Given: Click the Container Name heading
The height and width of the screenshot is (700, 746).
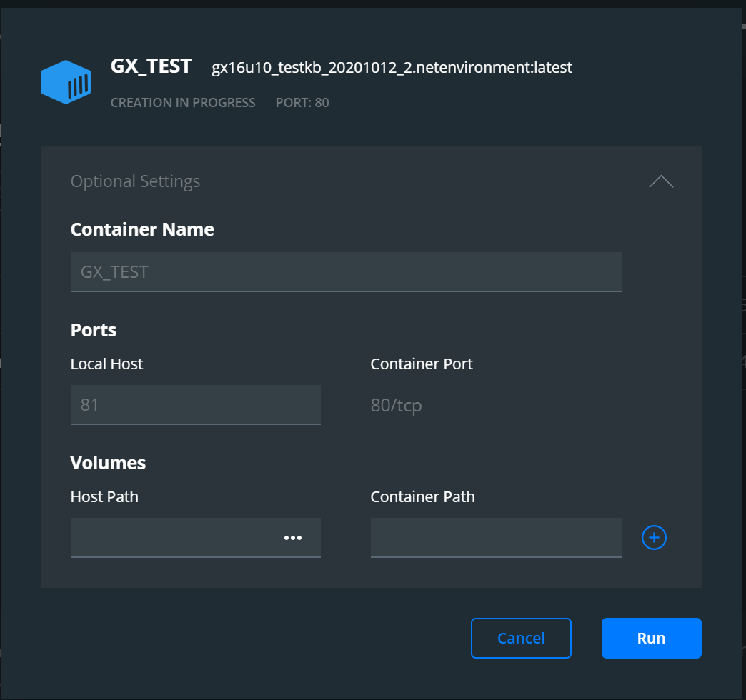Looking at the screenshot, I should [x=142, y=229].
